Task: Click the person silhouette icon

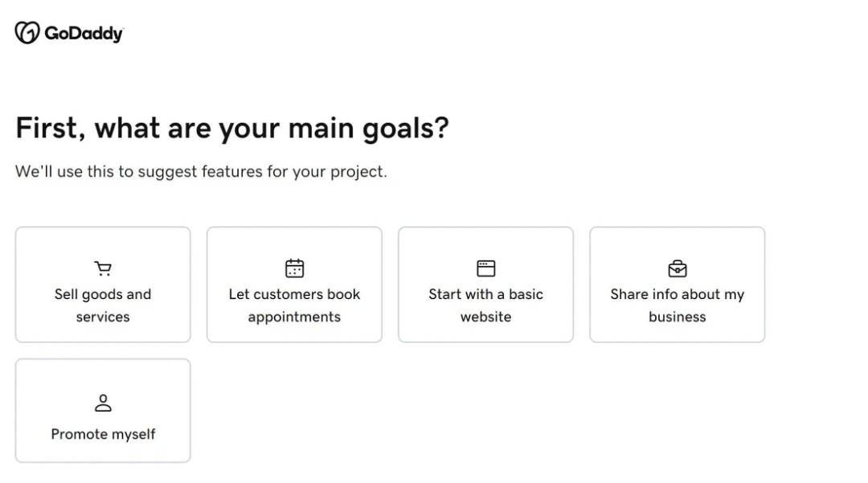Action: [103, 403]
